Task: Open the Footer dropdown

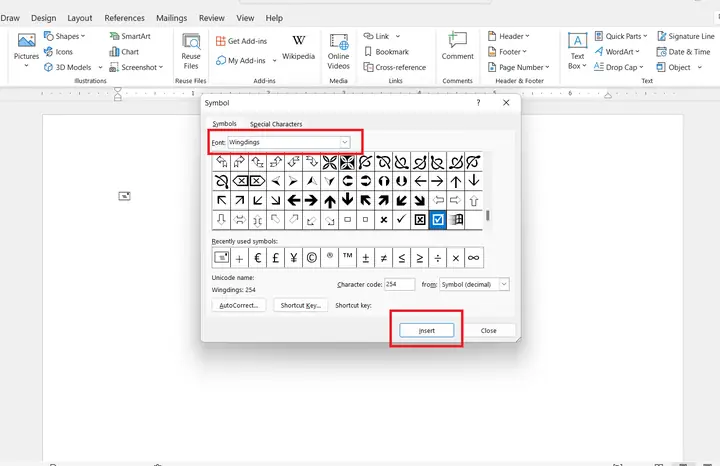Action: point(507,52)
